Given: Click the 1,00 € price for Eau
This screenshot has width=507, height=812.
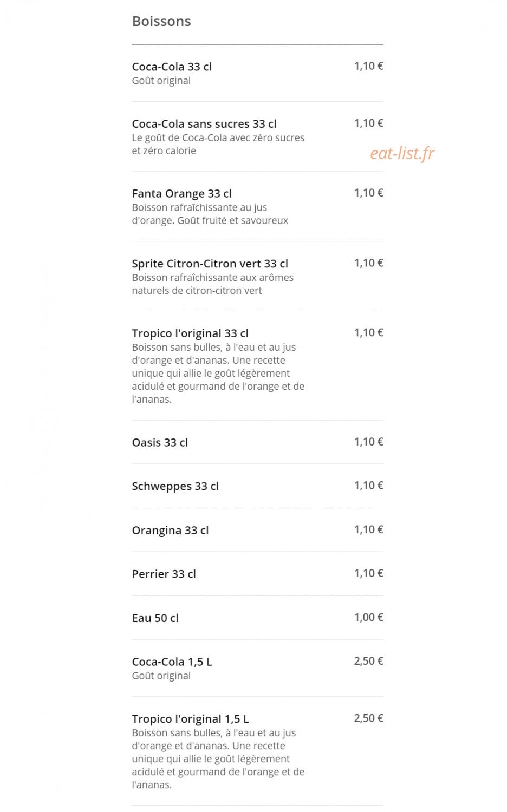Looking at the screenshot, I should (x=368, y=618).
